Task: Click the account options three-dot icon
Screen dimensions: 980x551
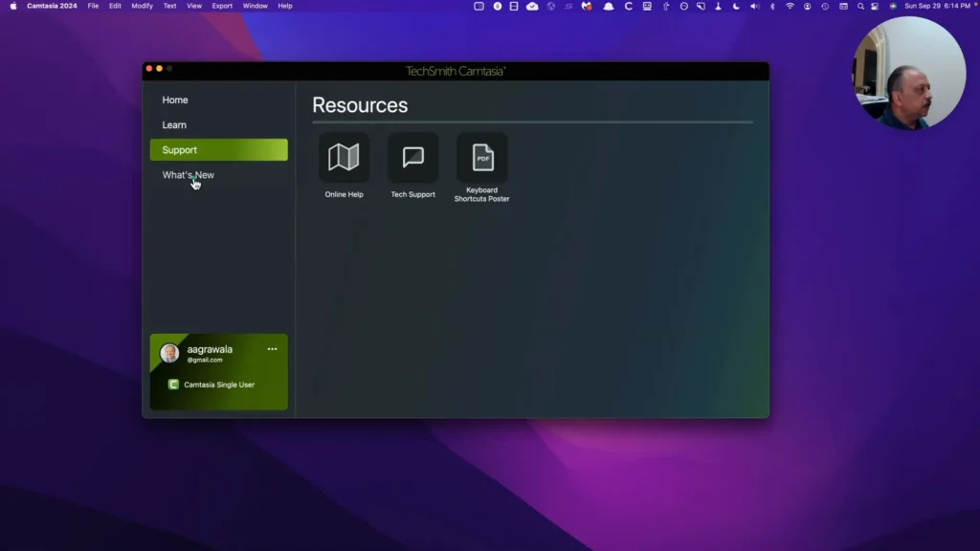Action: tap(272, 349)
